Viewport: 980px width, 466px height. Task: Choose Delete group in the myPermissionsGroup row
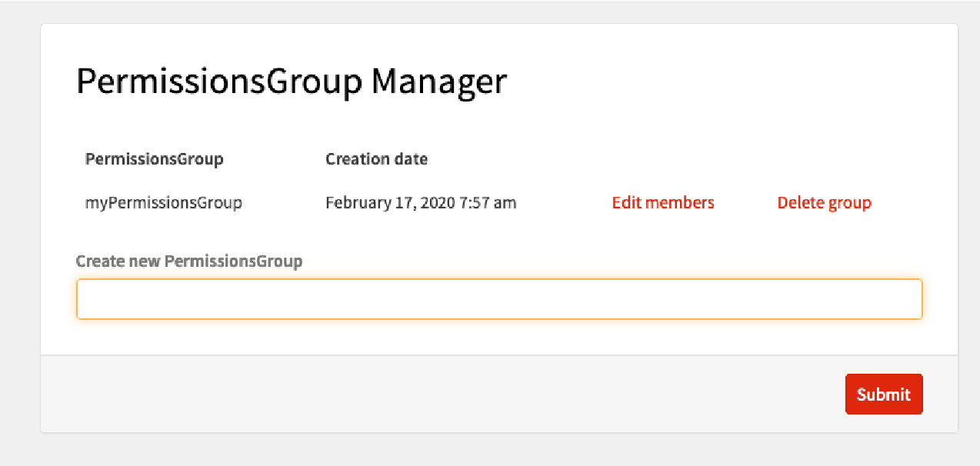click(x=824, y=203)
